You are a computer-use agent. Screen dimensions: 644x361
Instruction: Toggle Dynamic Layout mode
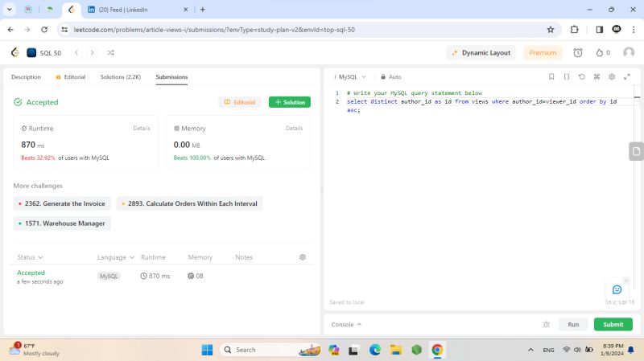point(481,52)
